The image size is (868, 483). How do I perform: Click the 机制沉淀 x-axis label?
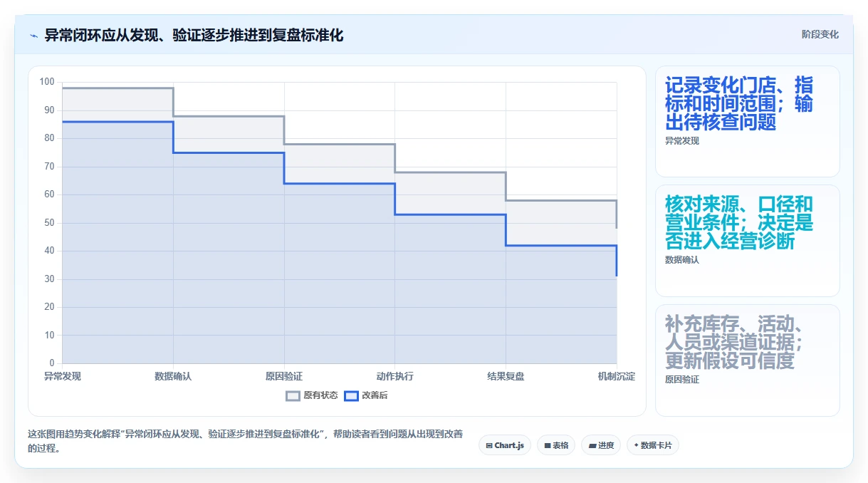pos(617,376)
